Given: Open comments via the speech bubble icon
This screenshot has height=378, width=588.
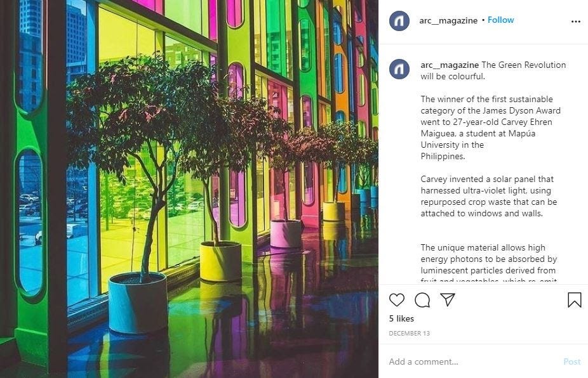Looking at the screenshot, I should [422, 300].
